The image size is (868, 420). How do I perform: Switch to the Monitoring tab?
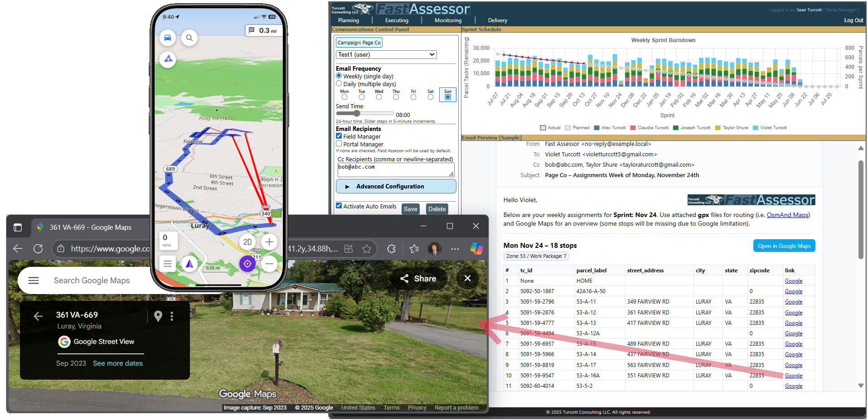[447, 20]
